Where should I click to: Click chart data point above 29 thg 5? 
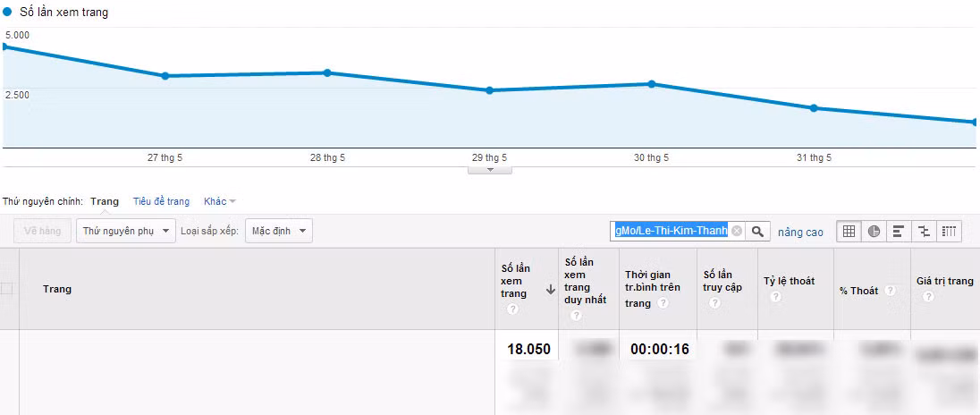489,90
